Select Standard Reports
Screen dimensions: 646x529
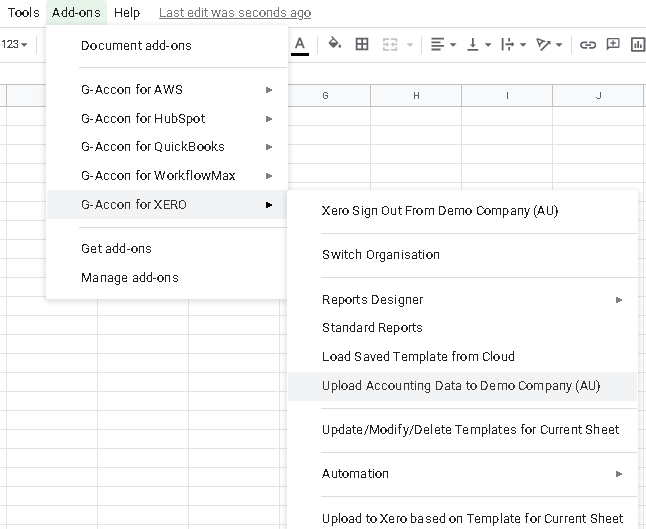[x=462, y=328]
